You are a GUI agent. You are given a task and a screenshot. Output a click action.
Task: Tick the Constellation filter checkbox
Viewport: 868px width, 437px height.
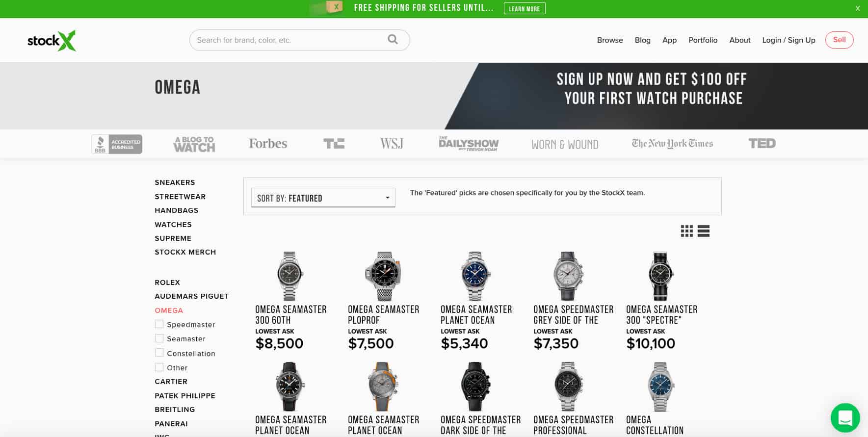tap(159, 353)
